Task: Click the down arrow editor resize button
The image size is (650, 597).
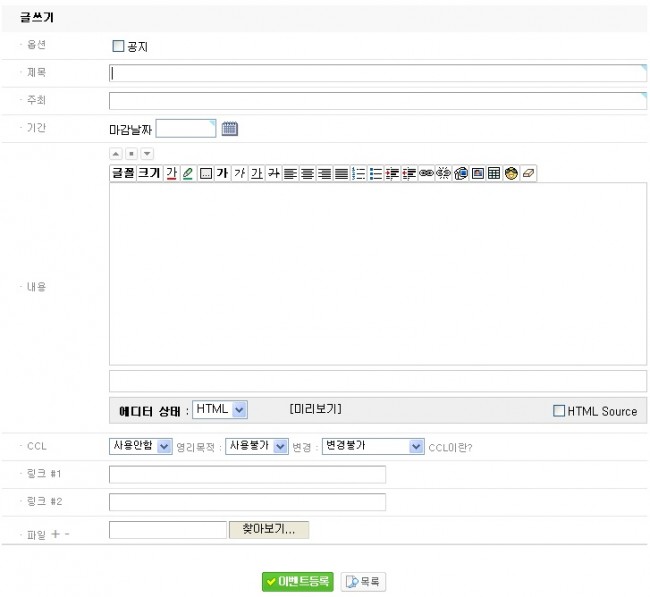Action: [147, 154]
